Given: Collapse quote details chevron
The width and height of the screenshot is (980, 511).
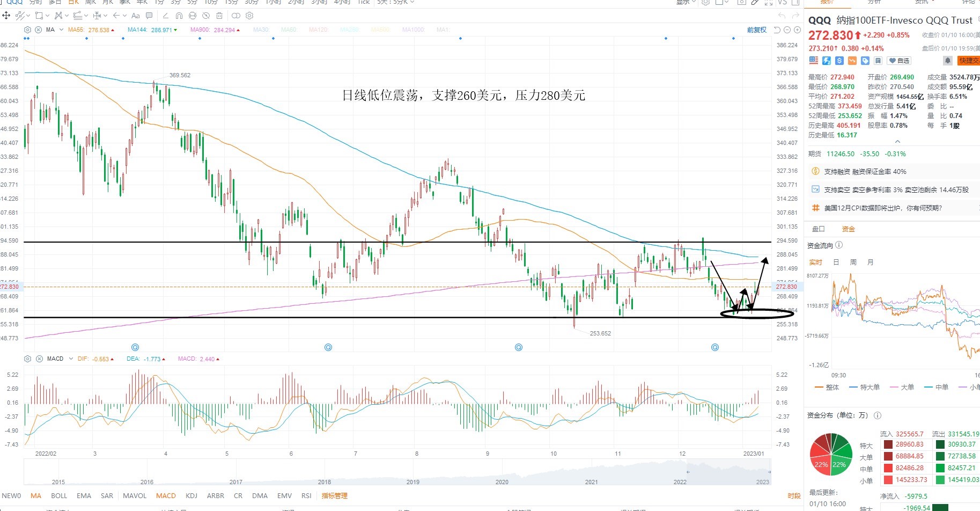Looking at the screenshot, I should tap(897, 142).
